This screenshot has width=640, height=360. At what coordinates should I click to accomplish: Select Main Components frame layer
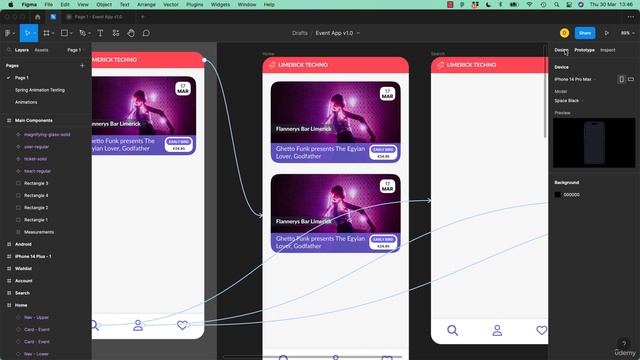pyautogui.click(x=33, y=120)
